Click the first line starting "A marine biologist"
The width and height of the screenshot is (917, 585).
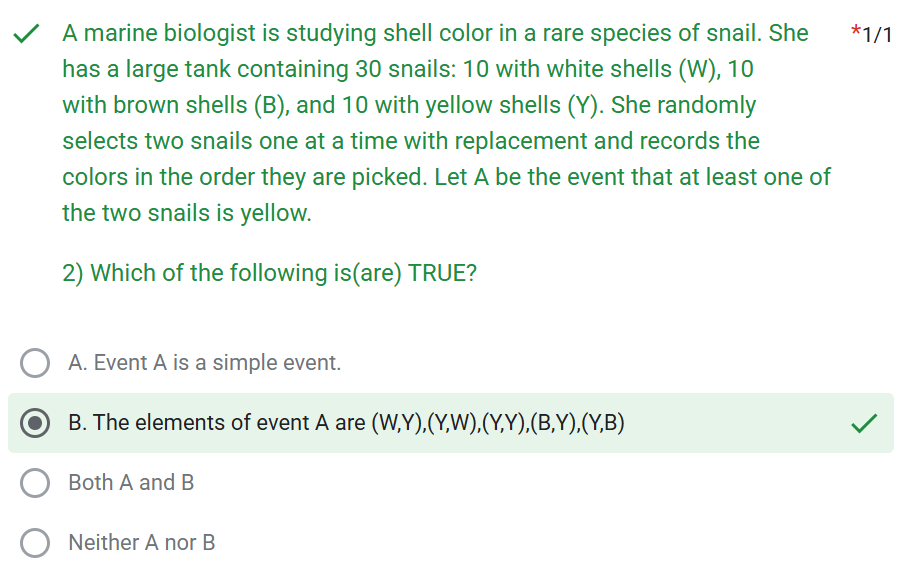tap(435, 33)
